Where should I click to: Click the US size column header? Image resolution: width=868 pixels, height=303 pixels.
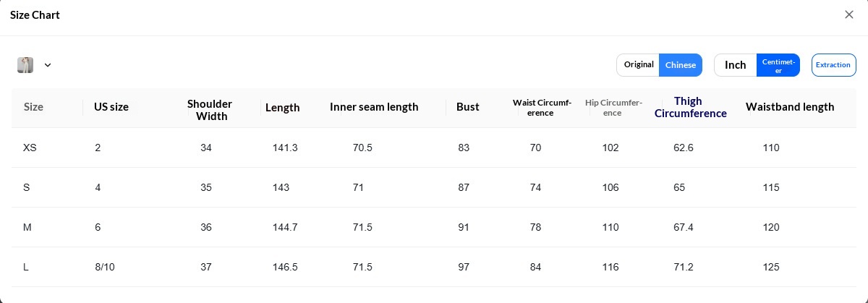click(x=111, y=107)
